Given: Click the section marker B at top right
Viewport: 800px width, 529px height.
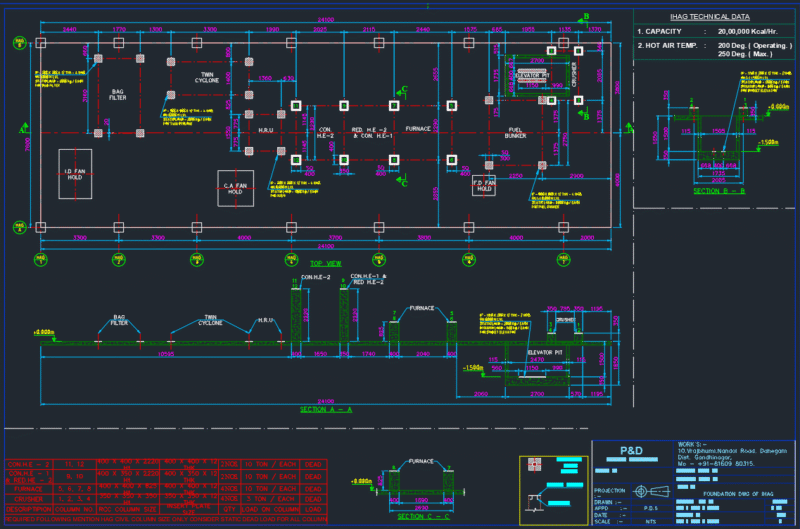Looking at the screenshot, I should pyautogui.click(x=583, y=18).
